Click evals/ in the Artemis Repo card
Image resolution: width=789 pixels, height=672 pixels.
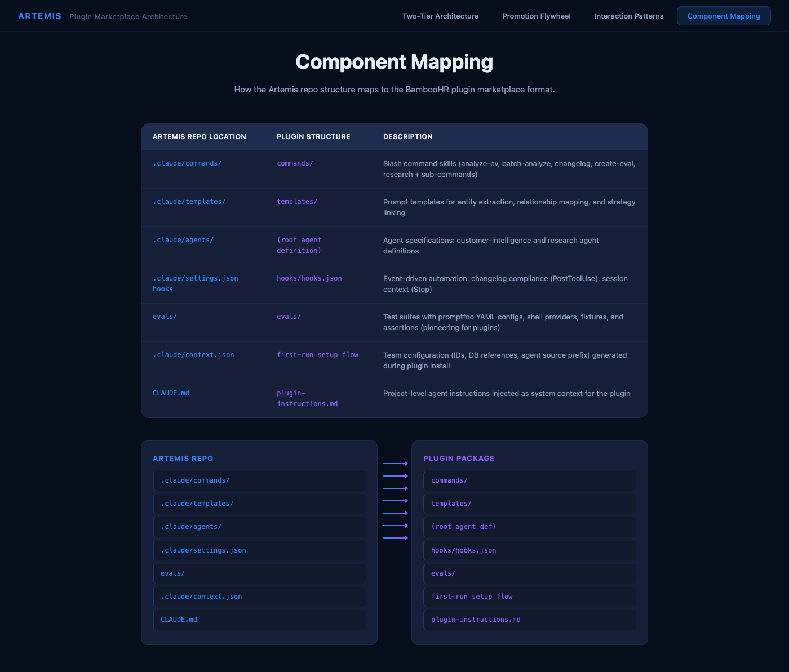click(x=259, y=573)
